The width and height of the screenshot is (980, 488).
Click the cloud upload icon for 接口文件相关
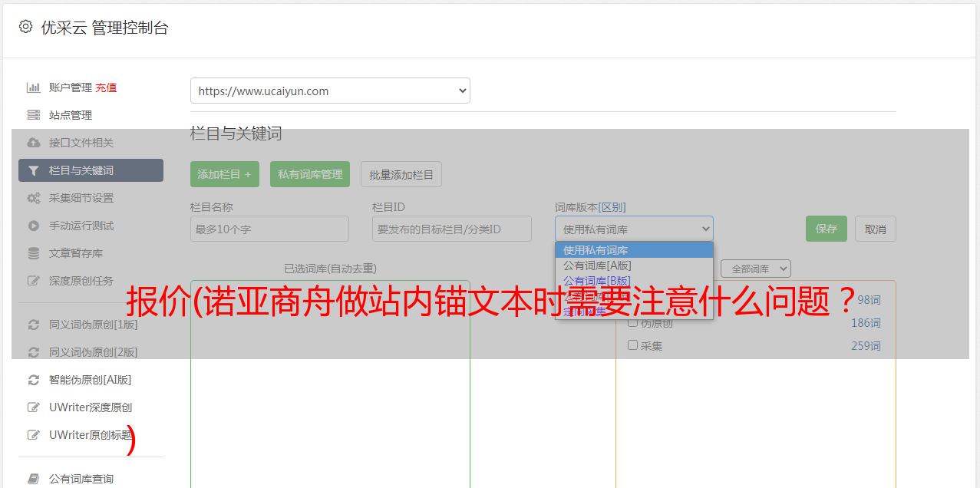(x=34, y=143)
